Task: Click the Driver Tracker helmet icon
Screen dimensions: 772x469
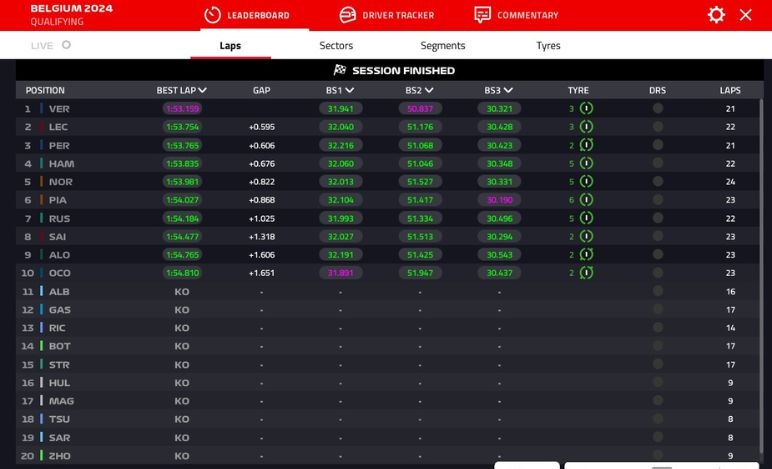Action: (x=347, y=15)
